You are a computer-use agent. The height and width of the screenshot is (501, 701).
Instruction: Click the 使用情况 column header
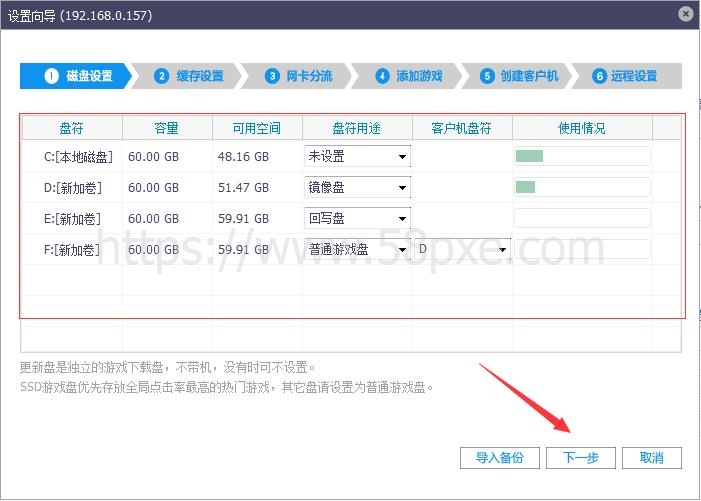click(582, 128)
